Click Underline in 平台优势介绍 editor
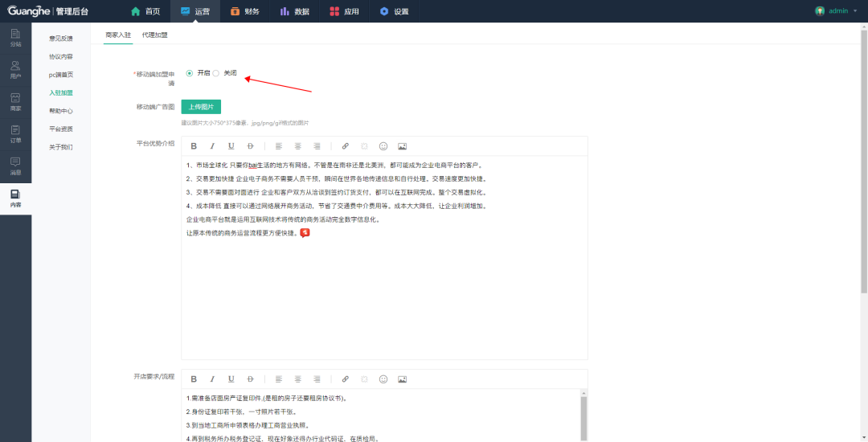This screenshot has height=442, width=868. [231, 146]
